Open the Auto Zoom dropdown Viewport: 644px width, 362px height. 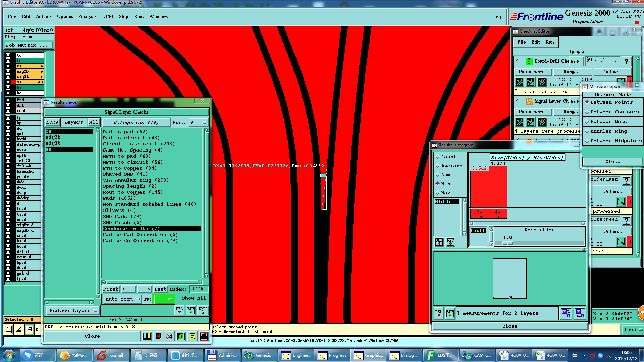122,299
